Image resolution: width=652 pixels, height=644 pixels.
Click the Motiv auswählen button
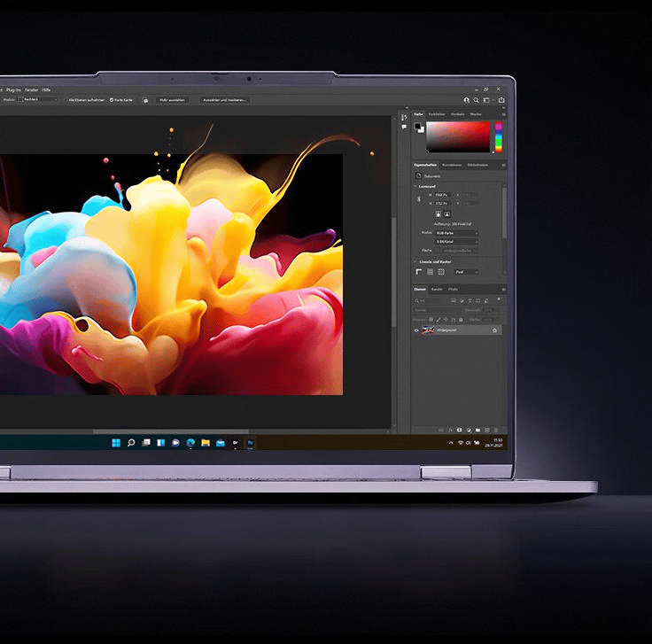pos(172,100)
